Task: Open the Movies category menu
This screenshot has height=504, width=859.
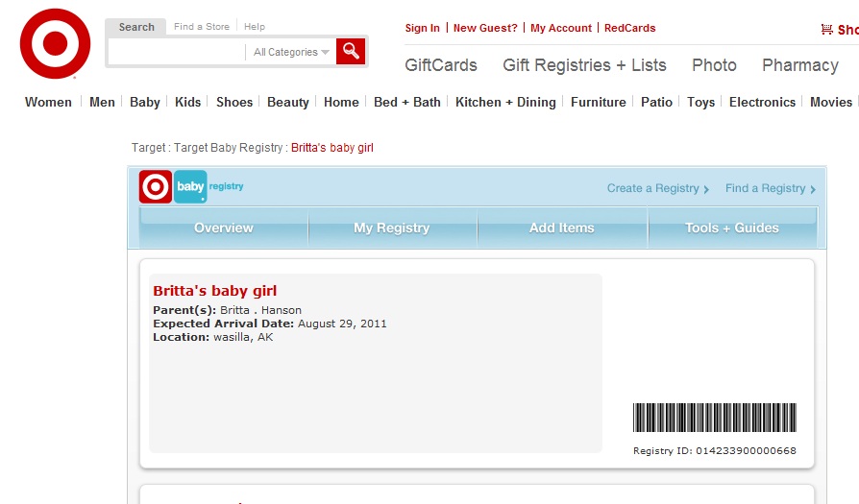Action: click(831, 103)
